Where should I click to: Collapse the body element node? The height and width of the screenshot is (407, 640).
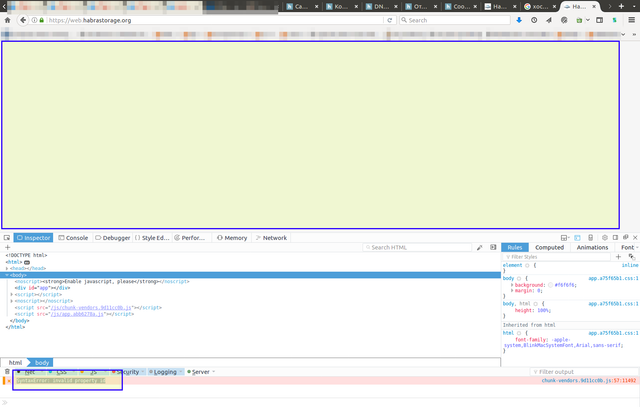point(7,275)
